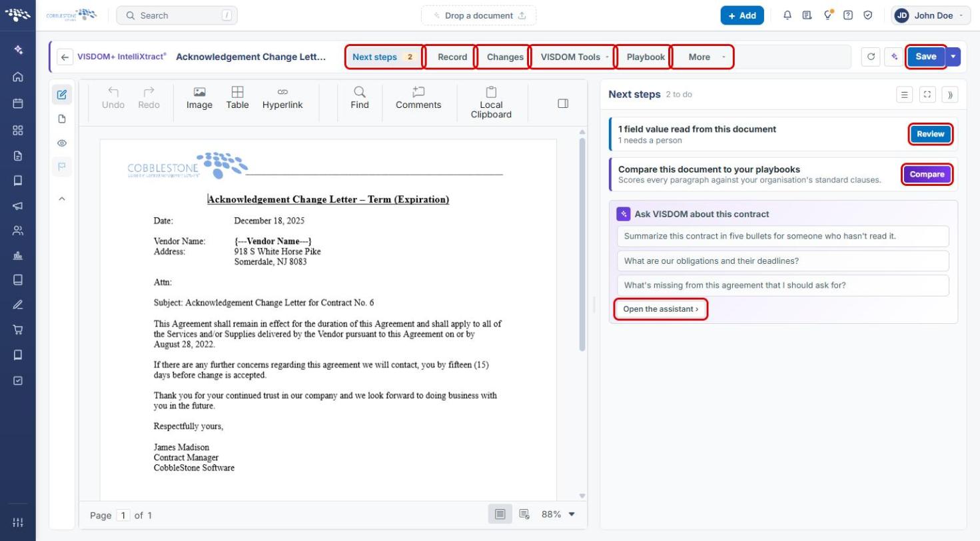Click Review for the field value
The image size is (980, 541).
[x=931, y=134]
